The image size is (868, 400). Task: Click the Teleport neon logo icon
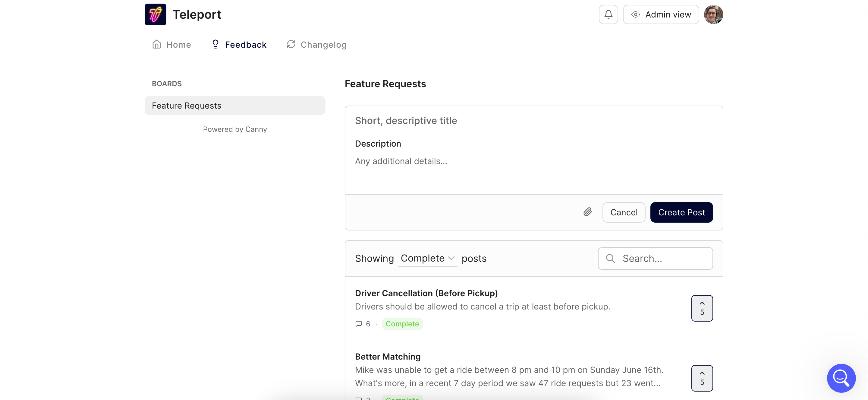point(155,14)
